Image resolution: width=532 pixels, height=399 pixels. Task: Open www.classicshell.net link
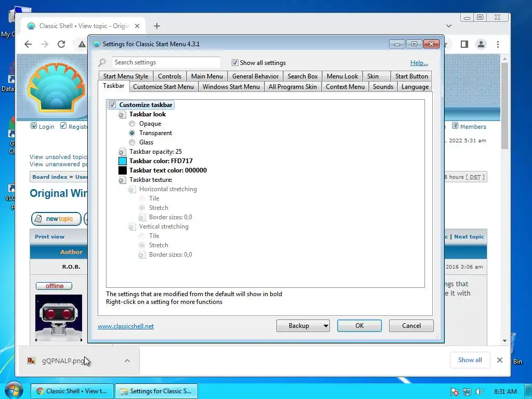point(126,326)
